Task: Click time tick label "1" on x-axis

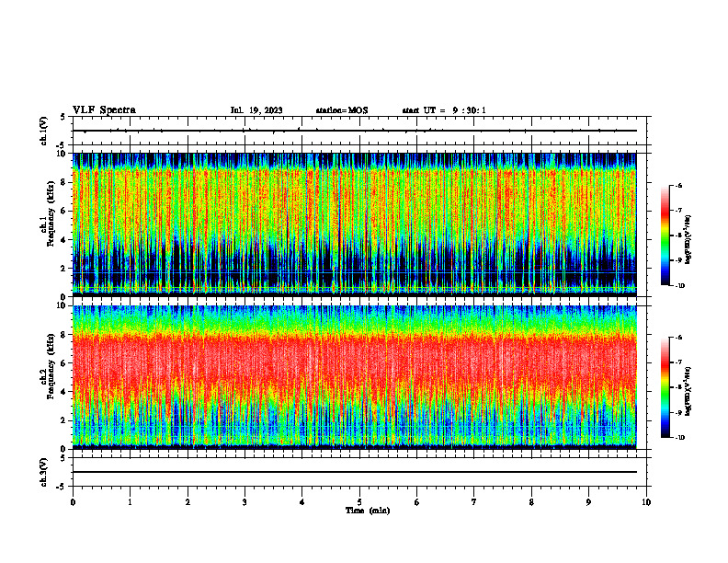Action: click(x=130, y=502)
